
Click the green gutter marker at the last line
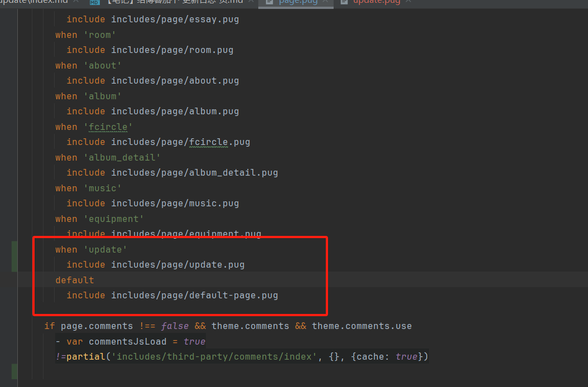coord(15,371)
